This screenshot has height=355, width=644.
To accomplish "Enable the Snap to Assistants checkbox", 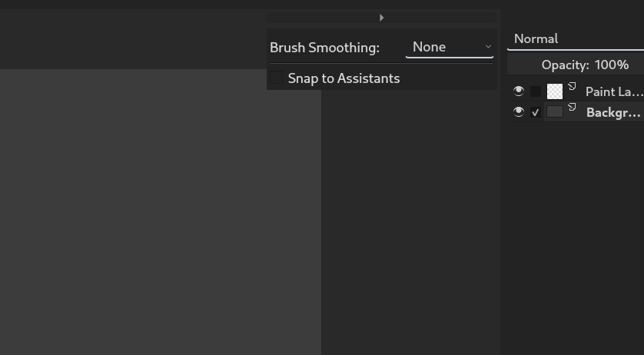I will point(276,78).
